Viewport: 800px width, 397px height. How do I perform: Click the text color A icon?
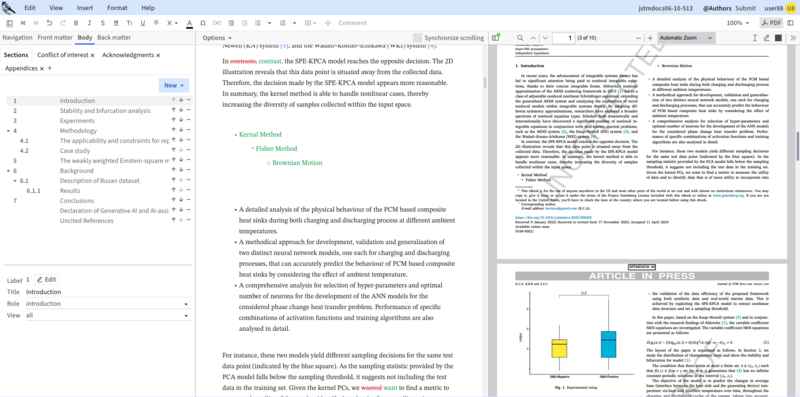189,23
